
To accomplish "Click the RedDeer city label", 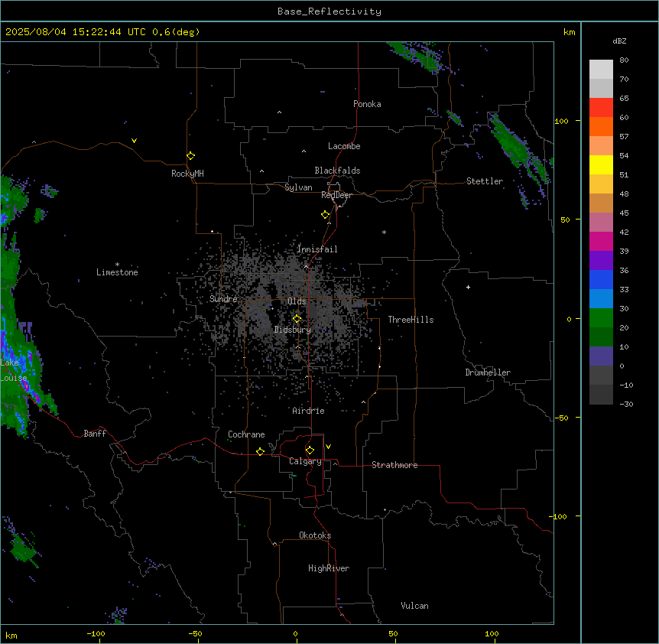I will tap(336, 195).
